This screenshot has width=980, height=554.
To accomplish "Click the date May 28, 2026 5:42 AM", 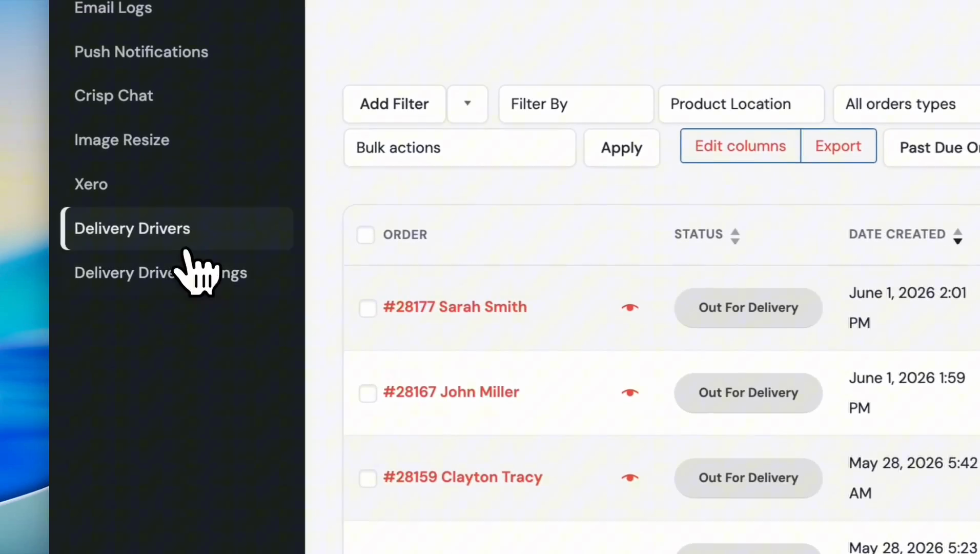I will 913,478.
